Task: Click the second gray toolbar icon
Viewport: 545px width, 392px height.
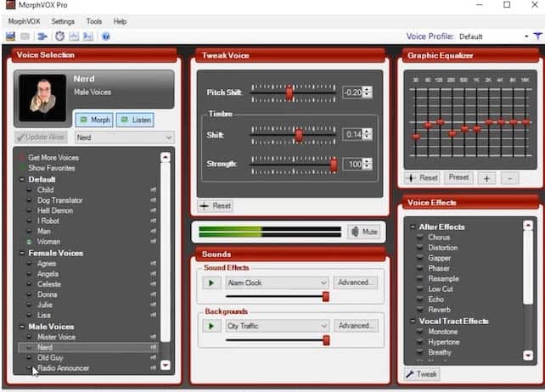Action: point(25,36)
